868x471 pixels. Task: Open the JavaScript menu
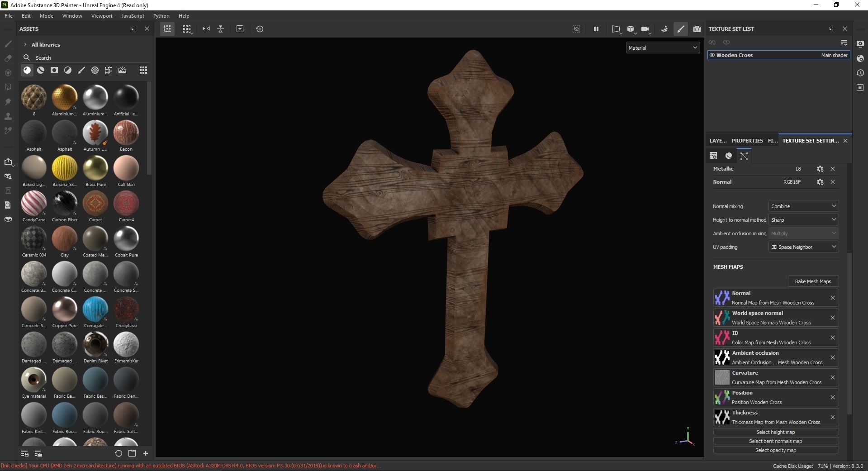click(x=132, y=15)
